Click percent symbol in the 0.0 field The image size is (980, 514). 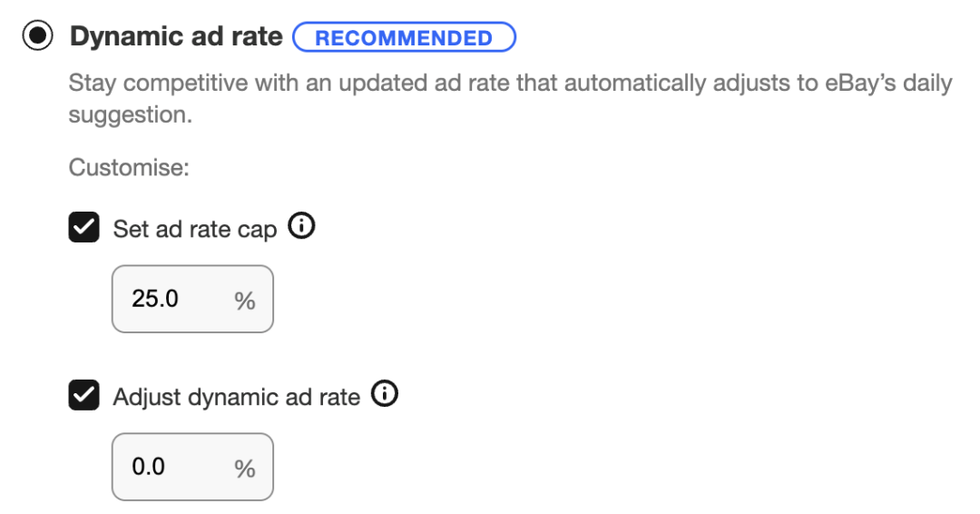(x=245, y=469)
